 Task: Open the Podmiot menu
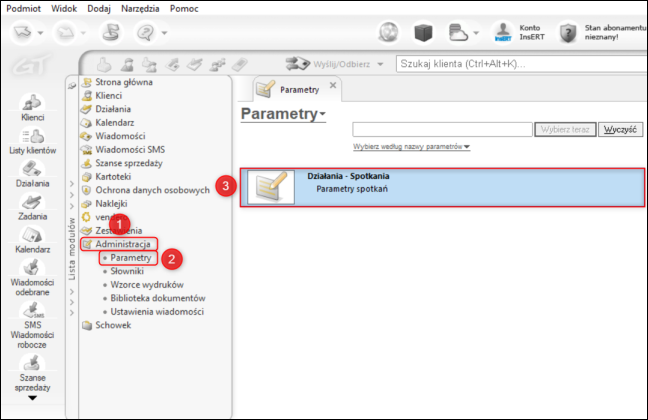pos(24,9)
